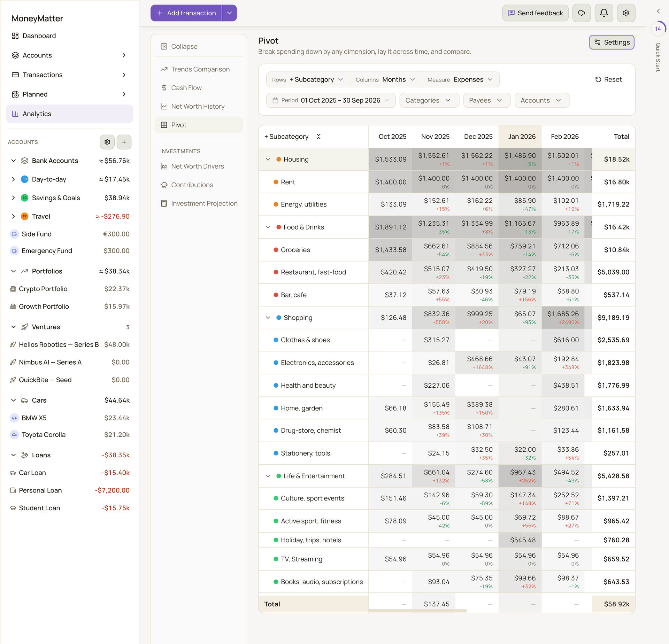This screenshot has width=669, height=644.
Task: Reset the pivot filters
Action: click(608, 79)
